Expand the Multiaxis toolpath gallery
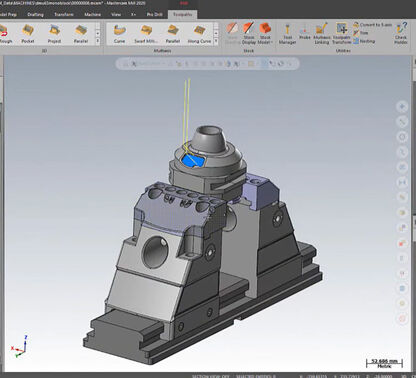The image size is (416, 378). (x=216, y=41)
